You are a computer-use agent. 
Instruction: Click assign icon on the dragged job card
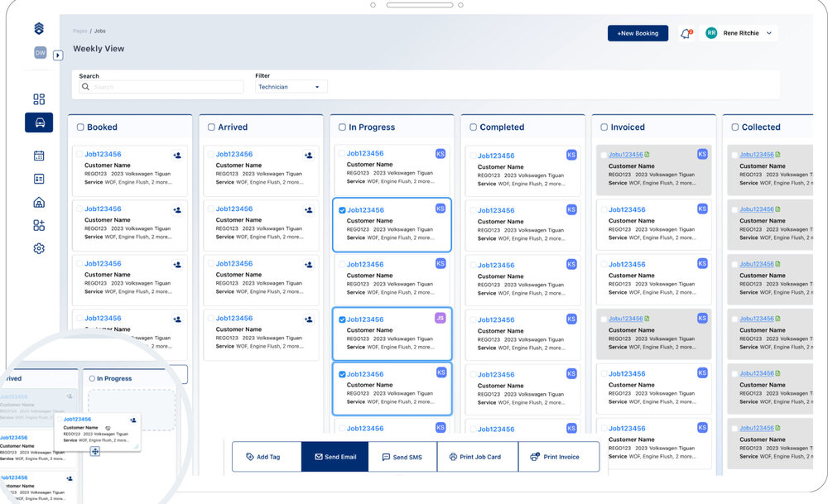tap(133, 420)
